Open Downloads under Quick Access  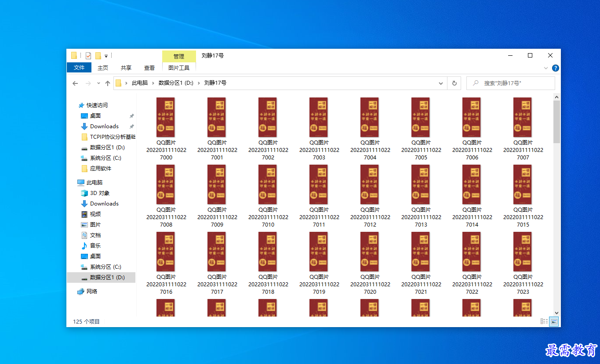[x=104, y=126]
